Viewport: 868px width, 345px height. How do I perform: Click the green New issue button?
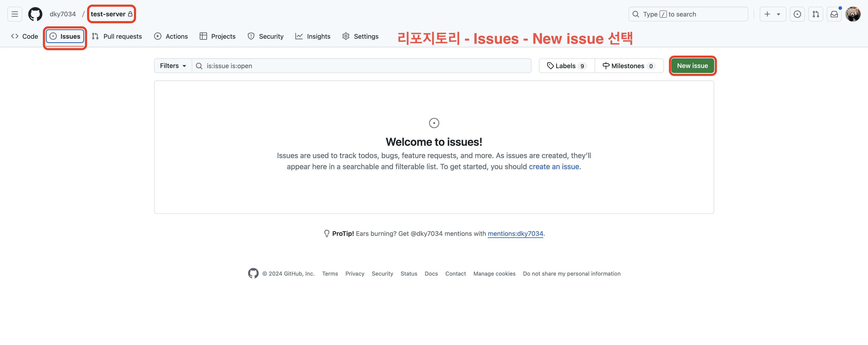click(x=692, y=66)
